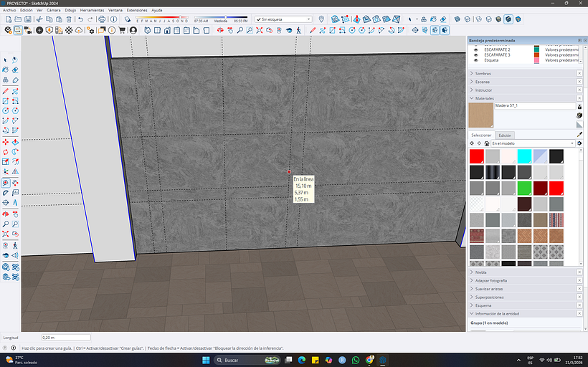Click the Madera 57_1 material name field

535,105
